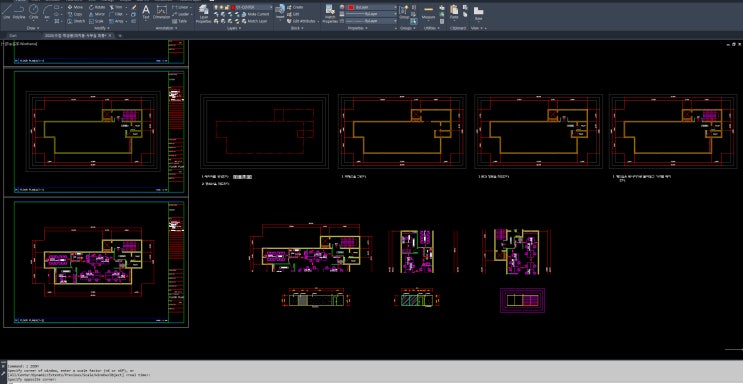This screenshot has height=384, width=743.
Task: Open Layer Properties manager
Action: (x=204, y=13)
